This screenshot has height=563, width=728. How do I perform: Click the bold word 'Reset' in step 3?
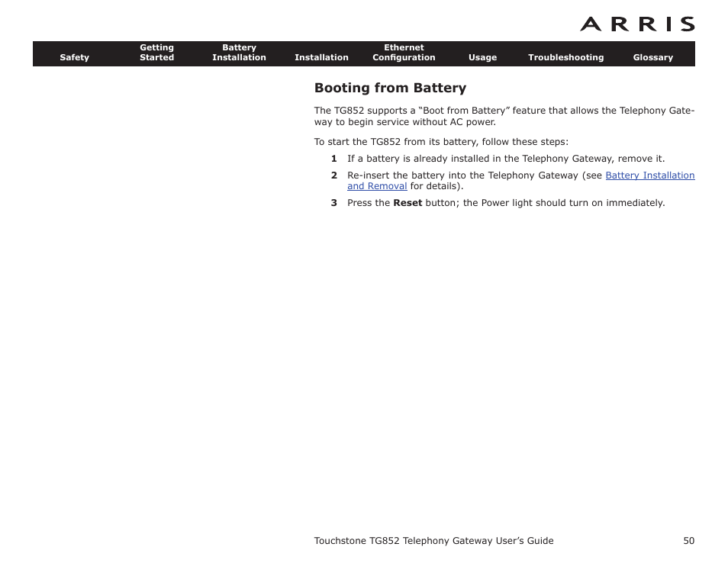point(407,203)
